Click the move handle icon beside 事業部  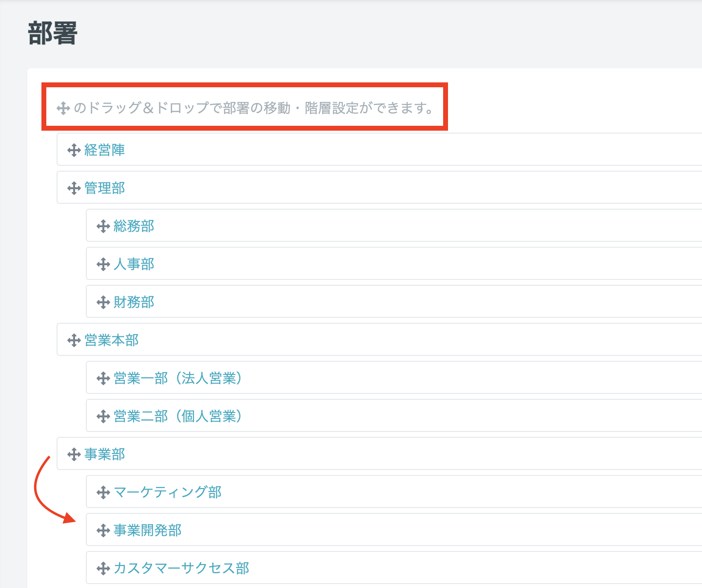click(x=74, y=454)
